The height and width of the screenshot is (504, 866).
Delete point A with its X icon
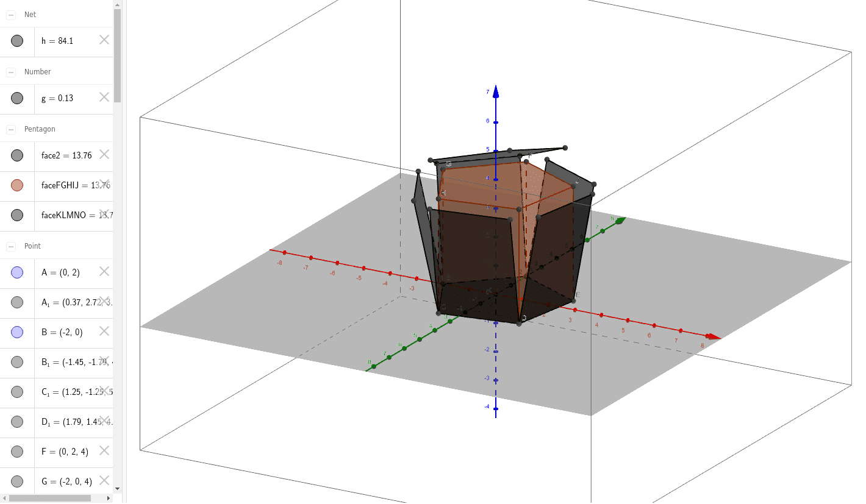(x=104, y=272)
